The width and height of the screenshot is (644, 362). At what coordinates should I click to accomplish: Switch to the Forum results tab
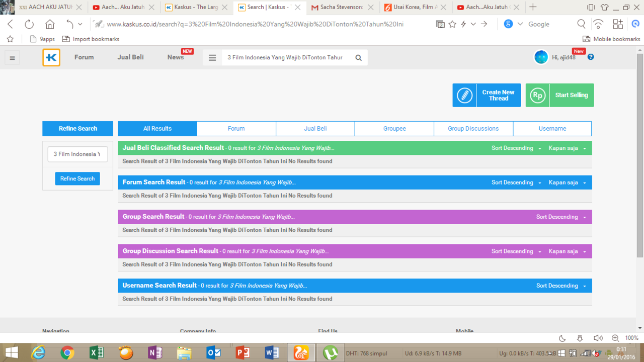[x=236, y=129]
